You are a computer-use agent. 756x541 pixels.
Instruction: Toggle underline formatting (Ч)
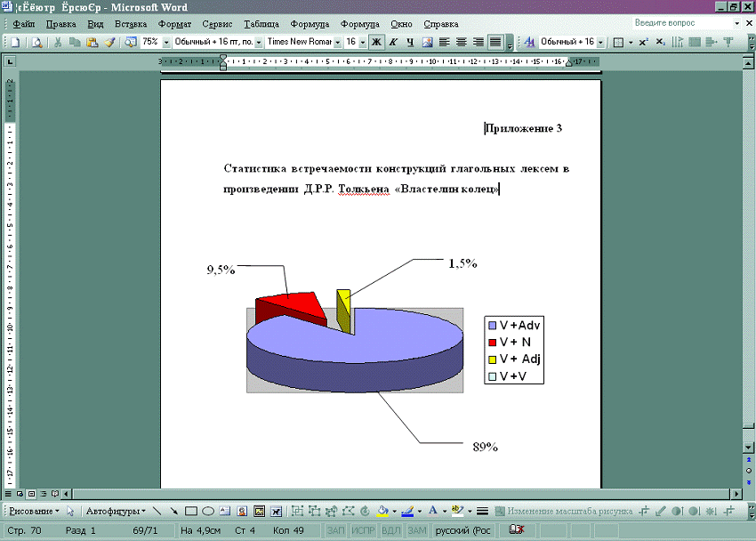(410, 42)
